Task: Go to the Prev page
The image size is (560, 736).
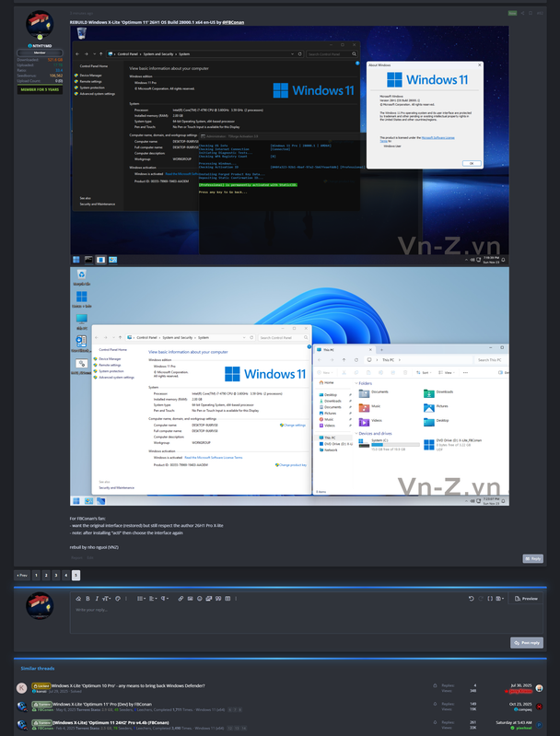Action: [22, 575]
